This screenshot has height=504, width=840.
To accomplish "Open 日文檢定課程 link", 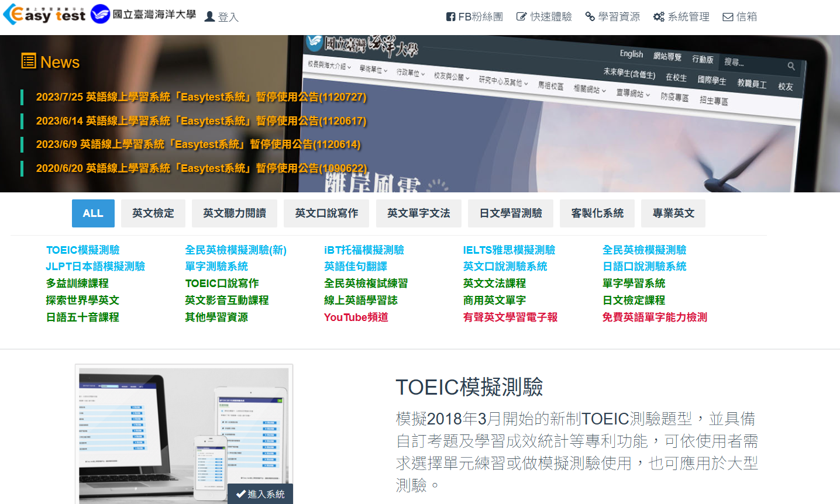I will (x=634, y=301).
